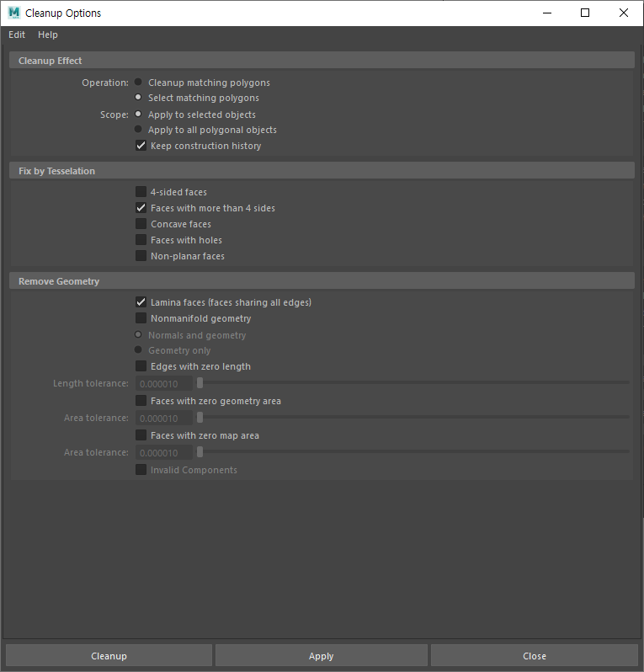This screenshot has width=644, height=672.
Task: Enable Nonmanifold geometry checkbox
Action: pos(141,318)
